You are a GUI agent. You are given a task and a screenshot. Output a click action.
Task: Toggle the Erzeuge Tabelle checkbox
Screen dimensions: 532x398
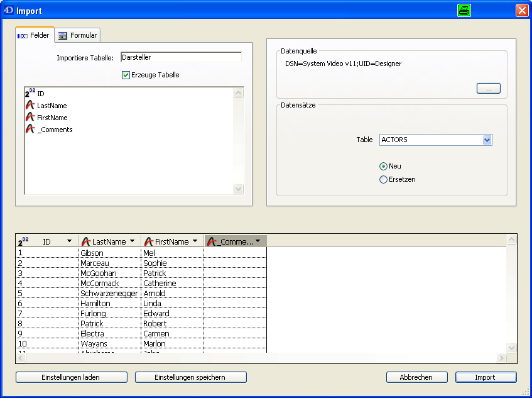[x=126, y=75]
